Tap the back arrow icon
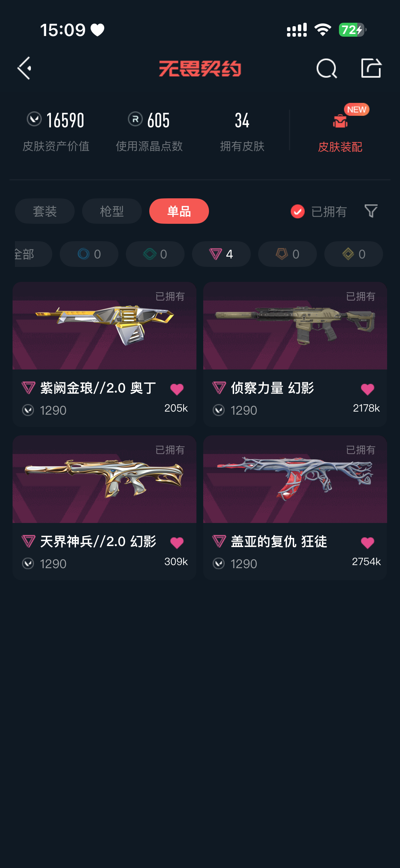This screenshot has width=400, height=868. (24, 68)
